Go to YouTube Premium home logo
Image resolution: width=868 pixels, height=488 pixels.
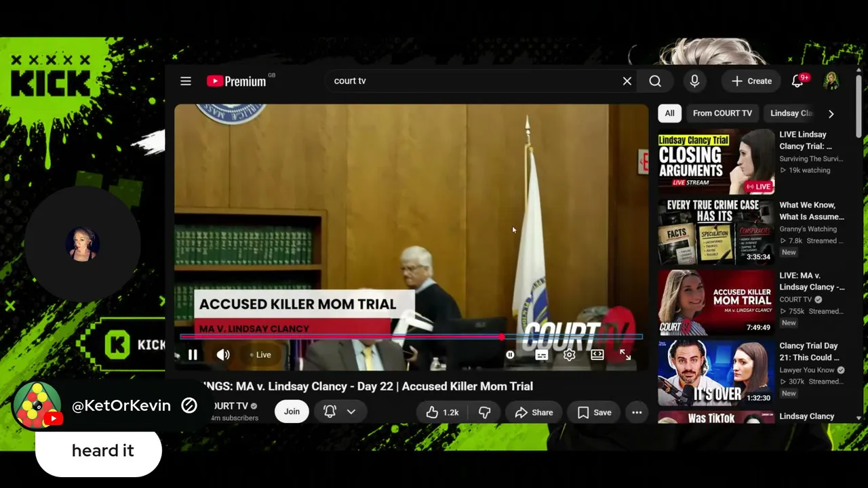point(237,81)
